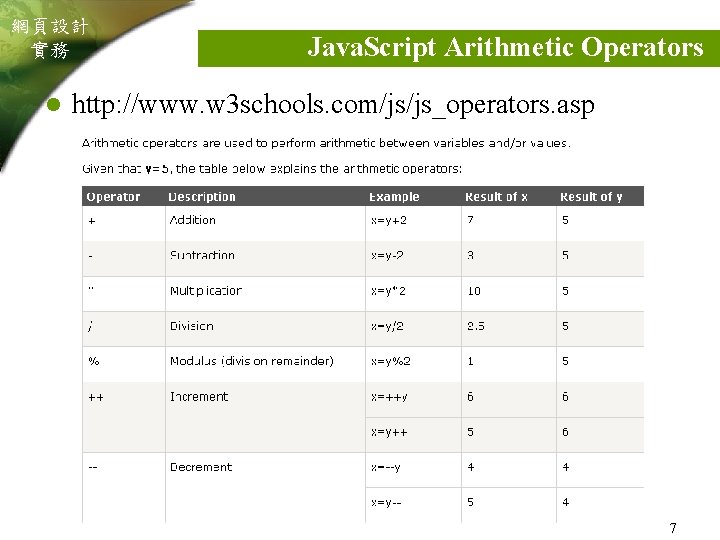The image size is (720, 540).
Task: Click the Chinese course title in the corner
Action: coord(50,38)
